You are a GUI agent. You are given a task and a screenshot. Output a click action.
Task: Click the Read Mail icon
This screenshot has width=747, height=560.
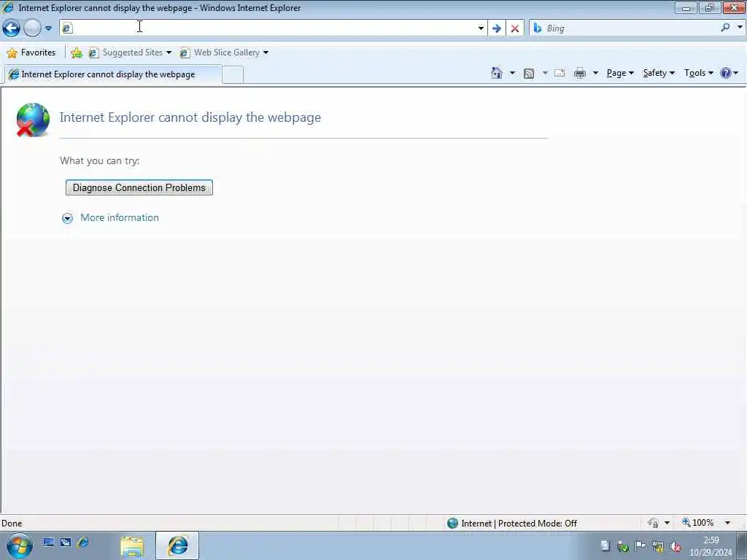click(x=560, y=73)
